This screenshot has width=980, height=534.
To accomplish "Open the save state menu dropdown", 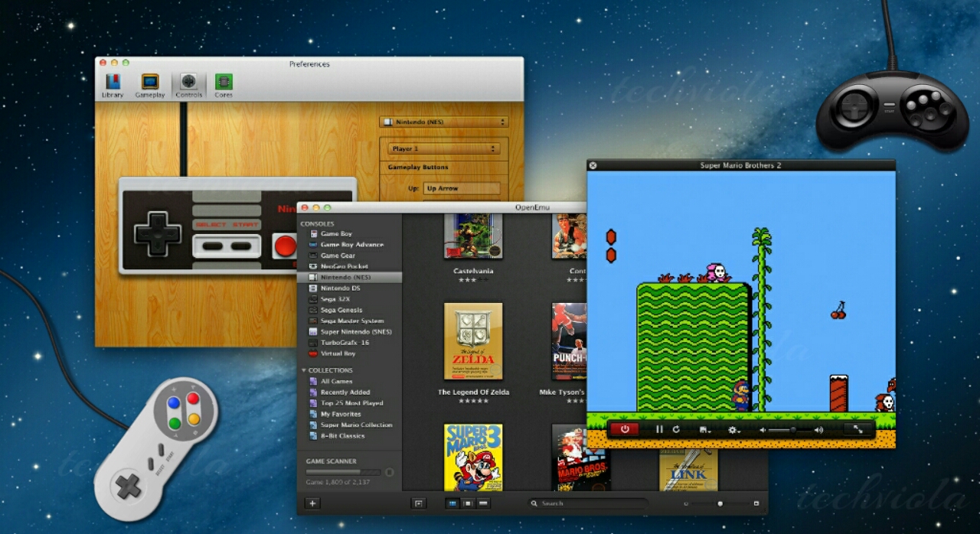I will click(x=705, y=430).
